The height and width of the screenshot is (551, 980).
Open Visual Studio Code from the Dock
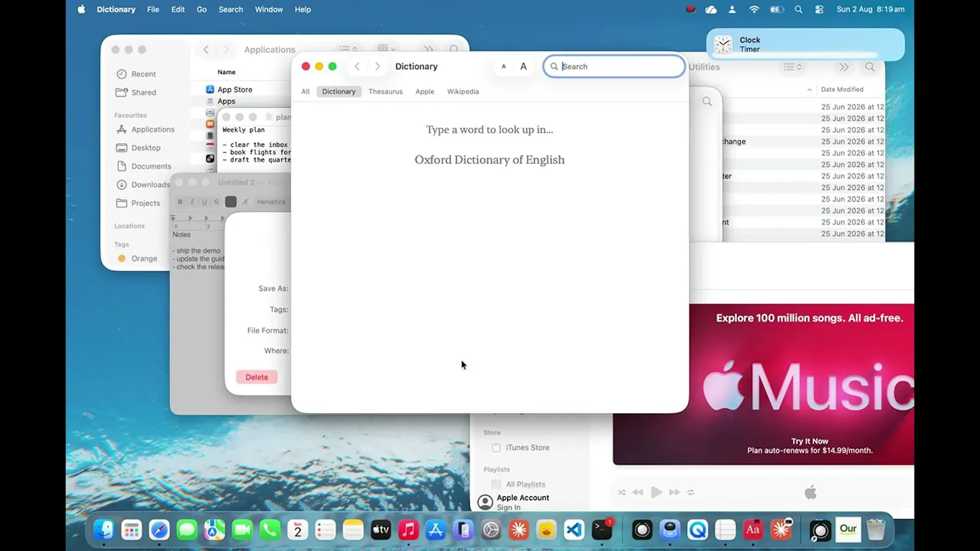574,530
